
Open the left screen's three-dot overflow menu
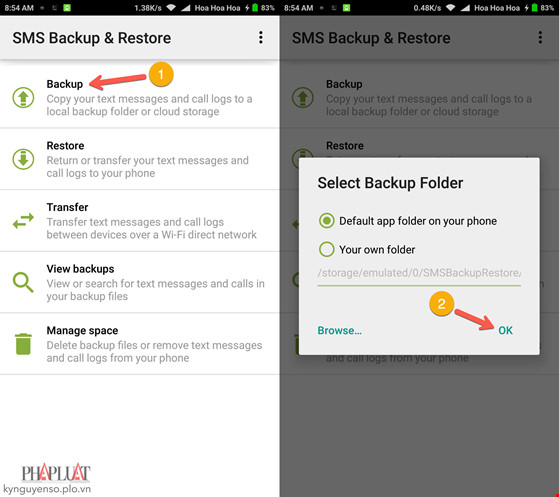(261, 37)
